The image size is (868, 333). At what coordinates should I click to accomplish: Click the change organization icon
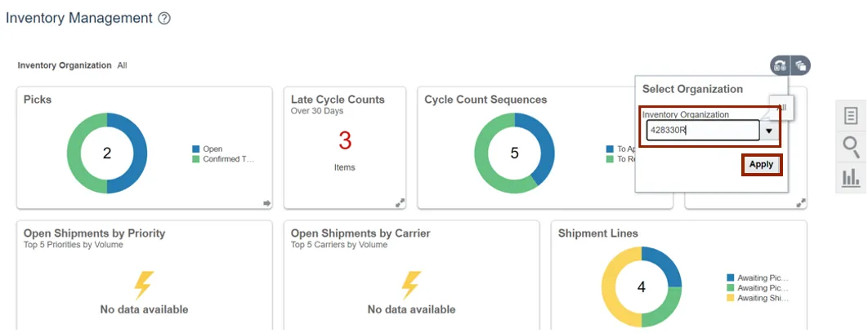click(x=781, y=66)
